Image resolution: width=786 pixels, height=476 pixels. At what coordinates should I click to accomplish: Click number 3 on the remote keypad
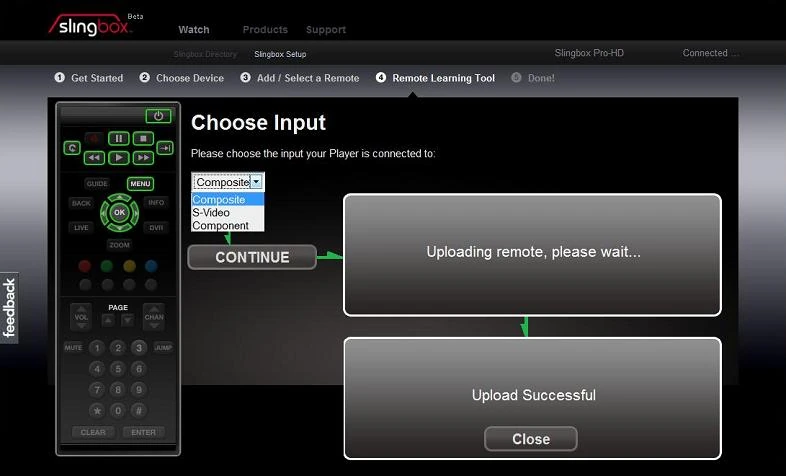[x=139, y=348]
